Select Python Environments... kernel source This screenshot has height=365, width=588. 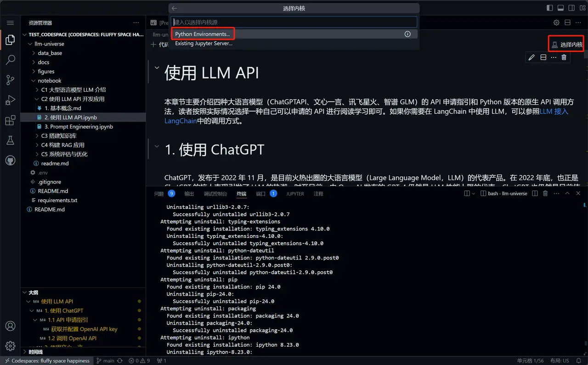(203, 34)
